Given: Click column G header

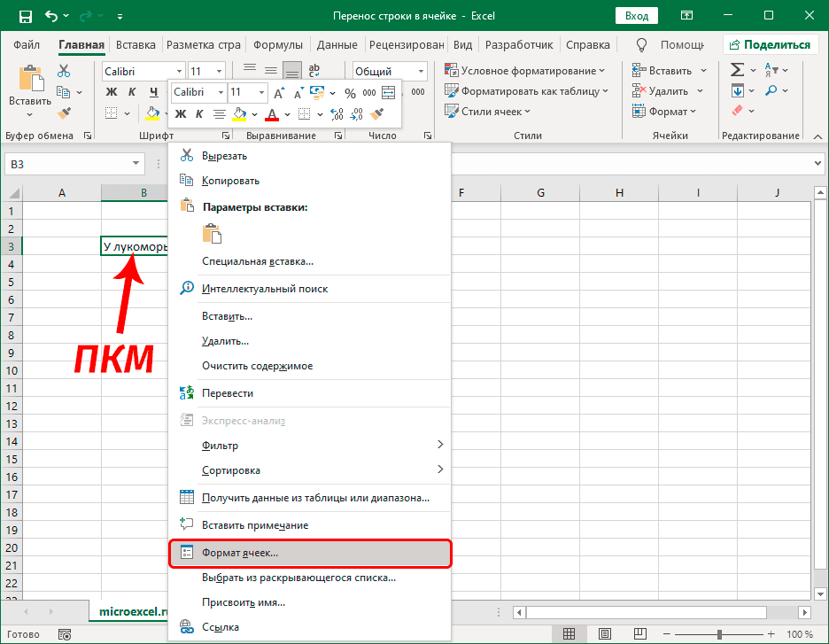Looking at the screenshot, I should (x=540, y=193).
